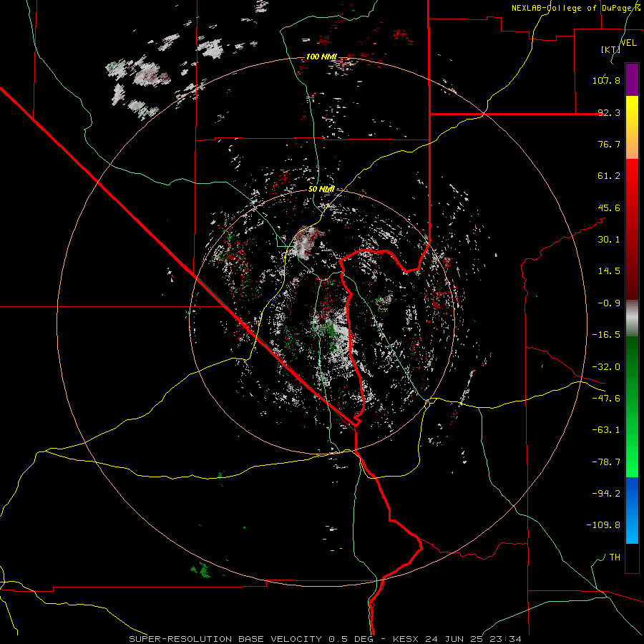Click the -63.1 value on velocity scale

point(606,430)
